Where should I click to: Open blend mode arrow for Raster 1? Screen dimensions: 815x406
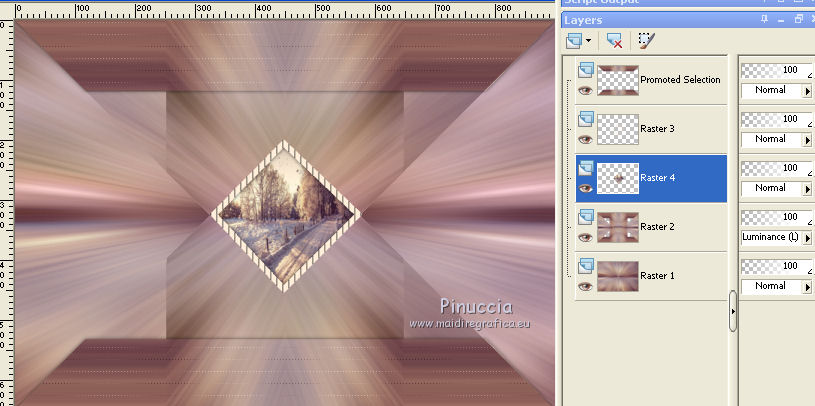pos(808,286)
